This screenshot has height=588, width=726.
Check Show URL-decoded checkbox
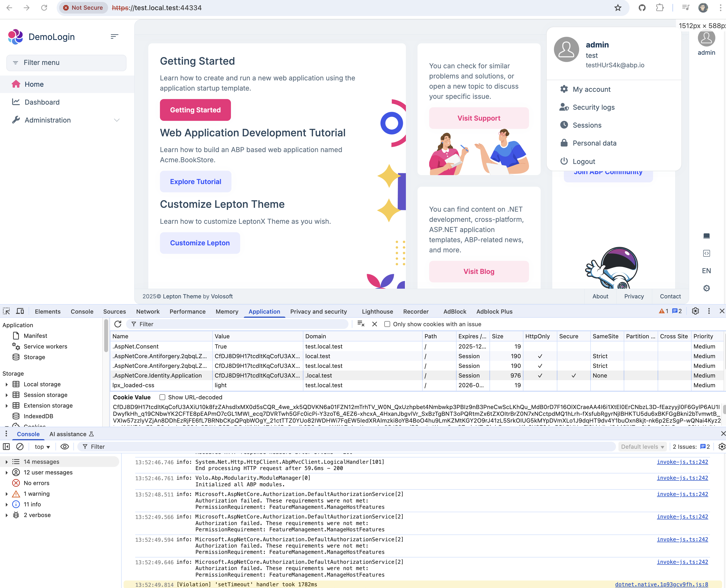(162, 397)
